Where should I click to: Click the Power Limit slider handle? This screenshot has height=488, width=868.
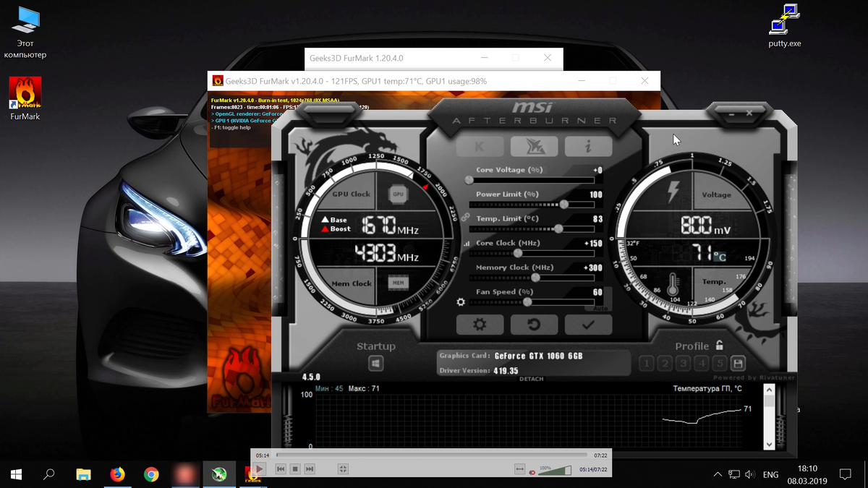pos(563,205)
